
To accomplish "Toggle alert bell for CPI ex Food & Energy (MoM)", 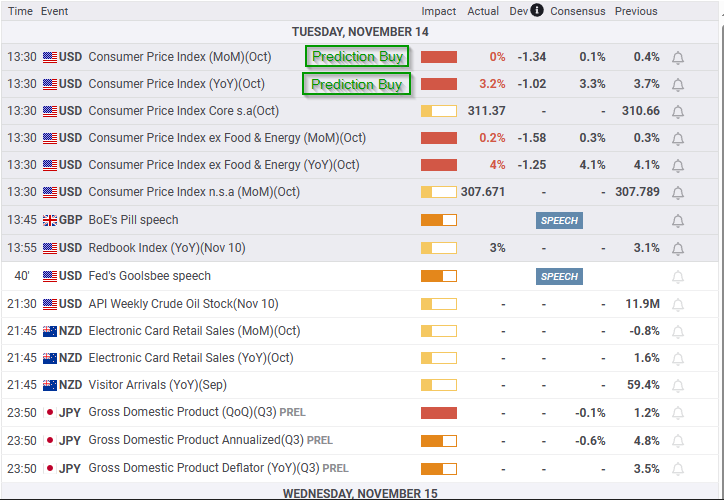I will tap(677, 139).
